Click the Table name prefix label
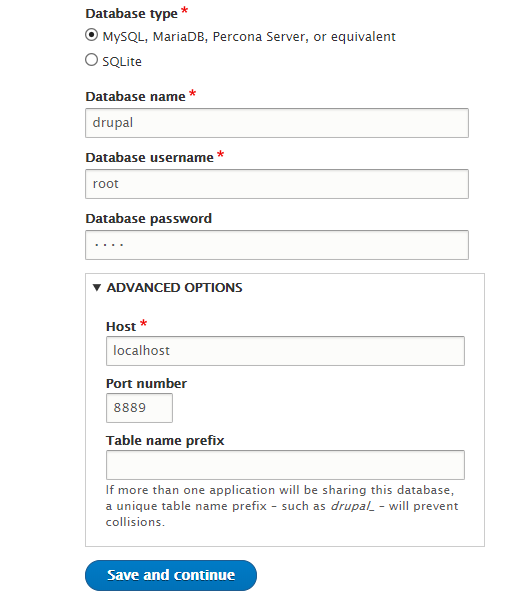This screenshot has height=610, width=512. (165, 441)
